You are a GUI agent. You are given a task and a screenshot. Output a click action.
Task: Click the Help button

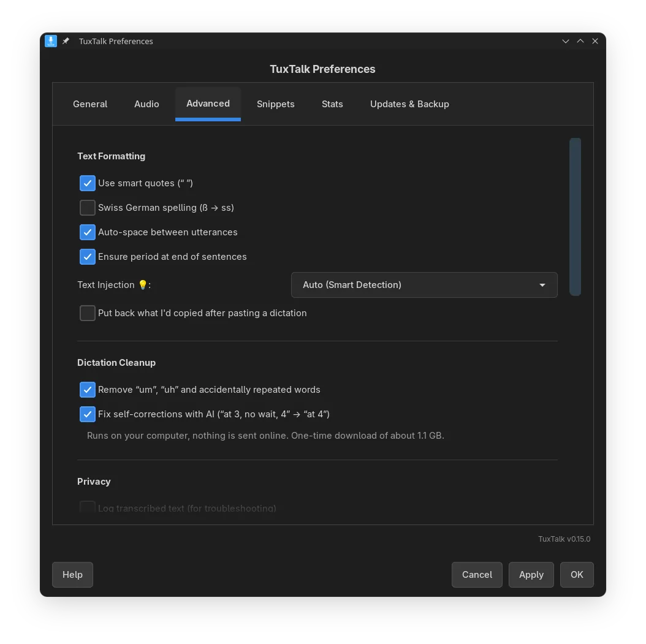click(x=72, y=574)
